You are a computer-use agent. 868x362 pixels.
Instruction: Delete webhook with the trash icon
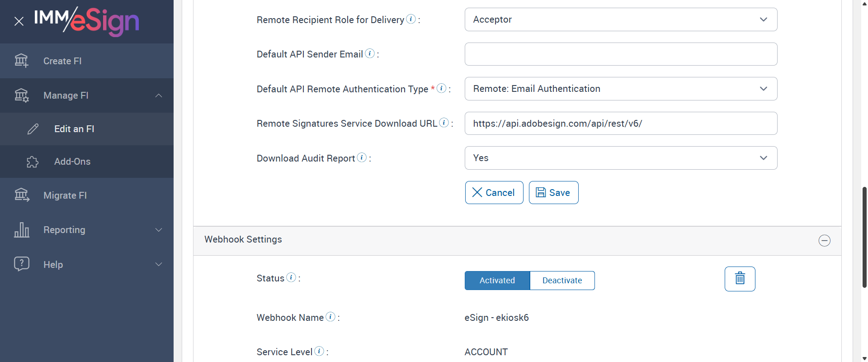(x=740, y=279)
